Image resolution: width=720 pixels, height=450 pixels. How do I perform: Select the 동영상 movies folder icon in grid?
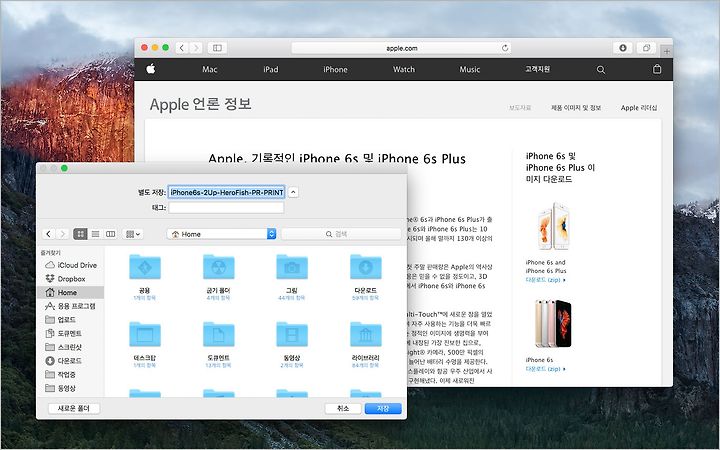[292, 334]
